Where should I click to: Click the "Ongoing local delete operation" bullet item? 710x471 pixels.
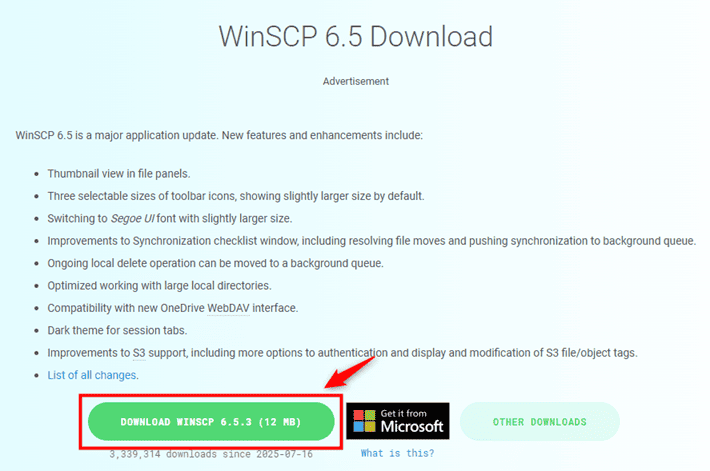[216, 263]
